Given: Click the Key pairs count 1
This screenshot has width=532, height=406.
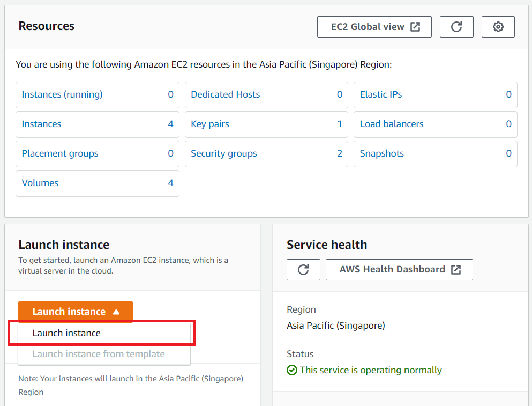Looking at the screenshot, I should pos(340,124).
